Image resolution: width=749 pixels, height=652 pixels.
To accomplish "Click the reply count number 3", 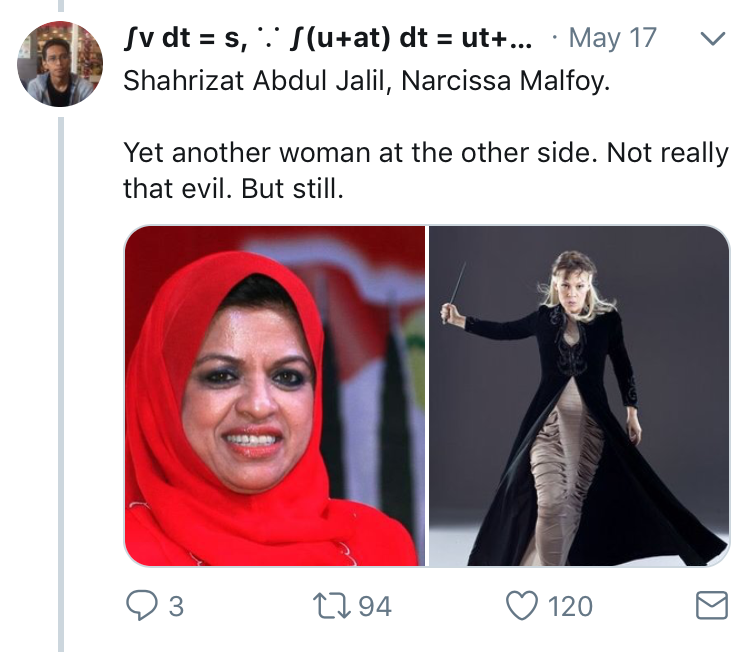I will (175, 606).
